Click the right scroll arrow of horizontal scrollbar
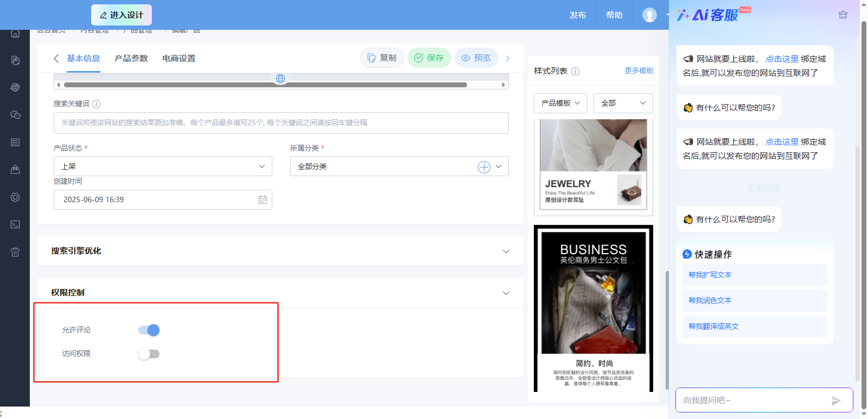 [504, 85]
